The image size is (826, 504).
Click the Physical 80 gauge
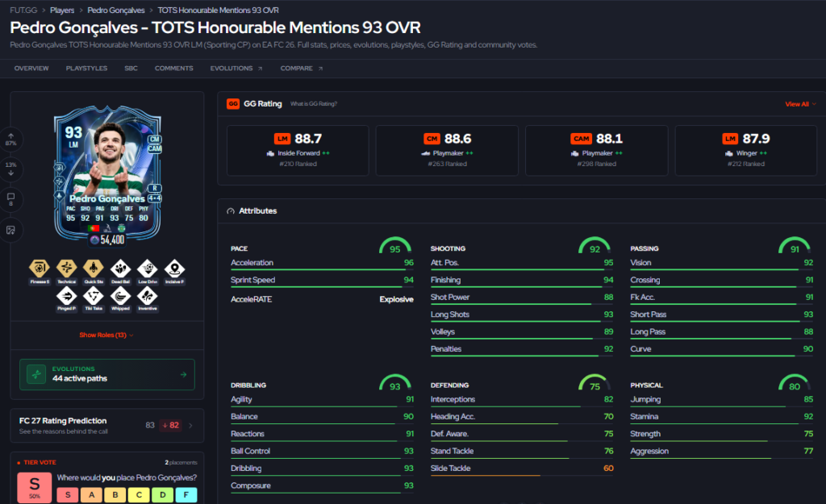(x=795, y=383)
